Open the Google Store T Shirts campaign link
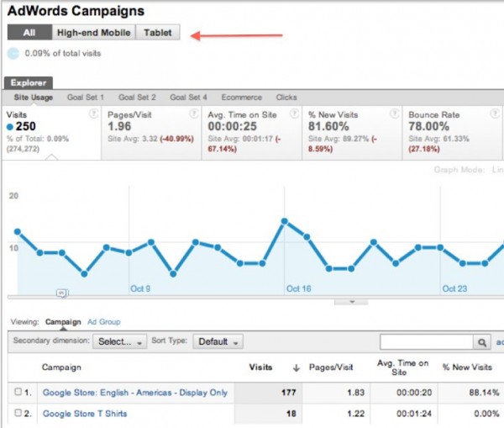 pos(85,414)
